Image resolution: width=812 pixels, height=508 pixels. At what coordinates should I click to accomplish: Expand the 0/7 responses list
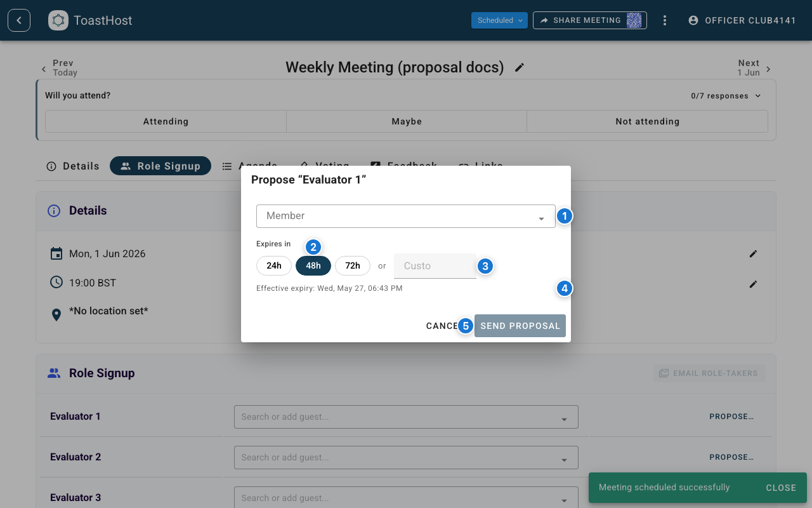click(726, 96)
